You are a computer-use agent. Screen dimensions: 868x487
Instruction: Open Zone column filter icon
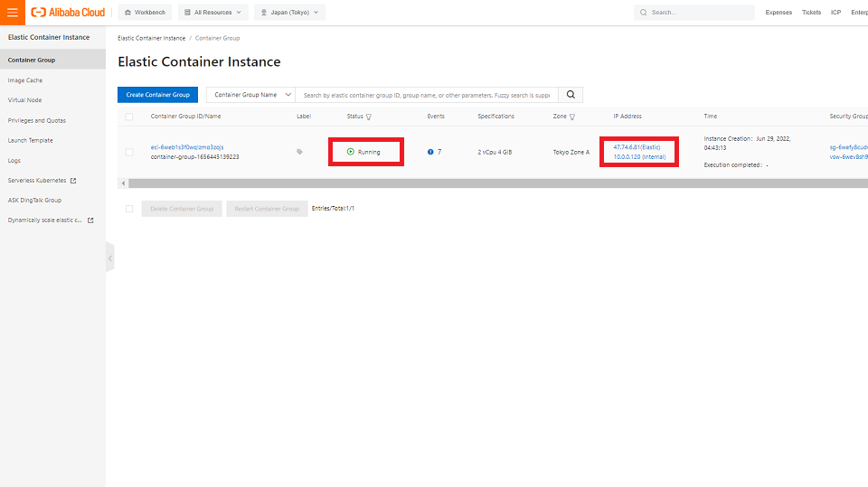pyautogui.click(x=573, y=117)
